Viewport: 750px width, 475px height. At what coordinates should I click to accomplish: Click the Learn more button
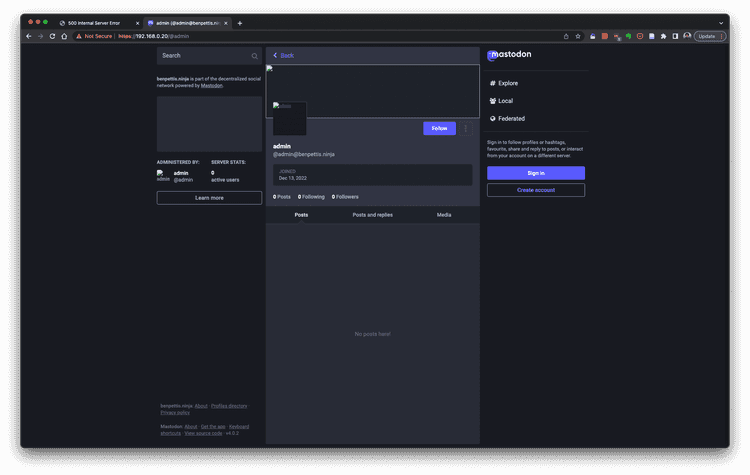point(209,198)
